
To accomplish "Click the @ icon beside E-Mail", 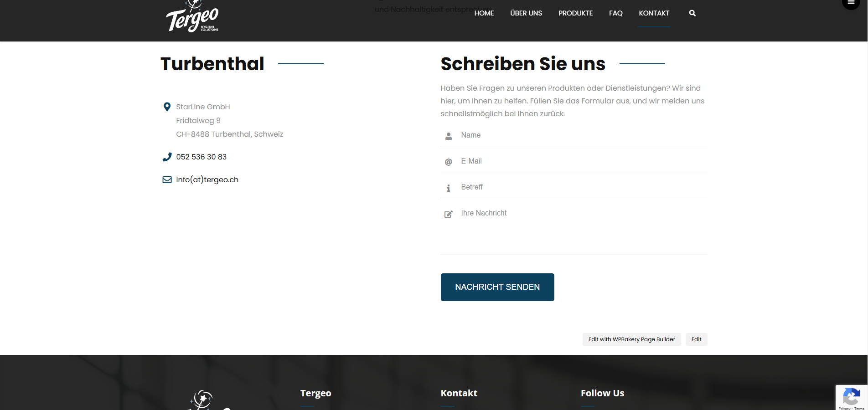I will tap(449, 162).
